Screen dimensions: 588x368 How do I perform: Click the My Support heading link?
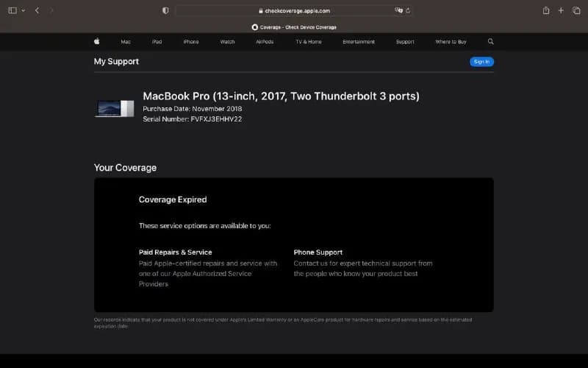(x=116, y=62)
